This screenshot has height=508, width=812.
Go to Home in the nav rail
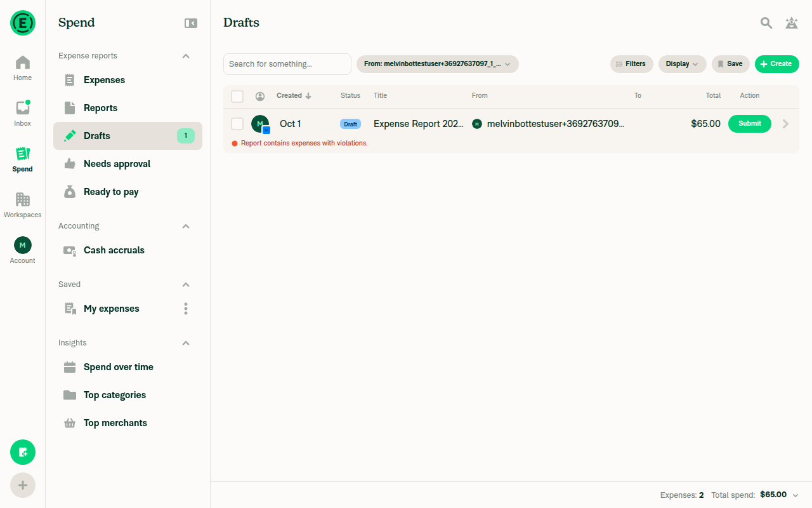23,69
